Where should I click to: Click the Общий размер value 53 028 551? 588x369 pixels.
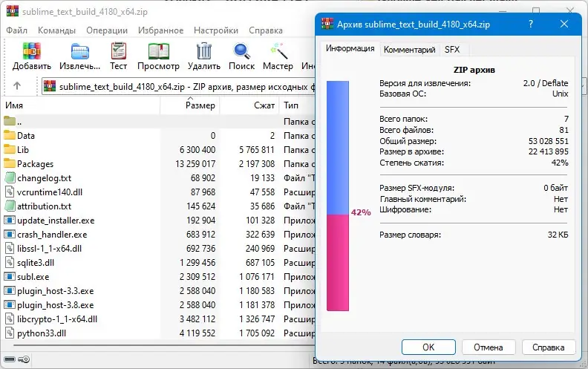[548, 141]
